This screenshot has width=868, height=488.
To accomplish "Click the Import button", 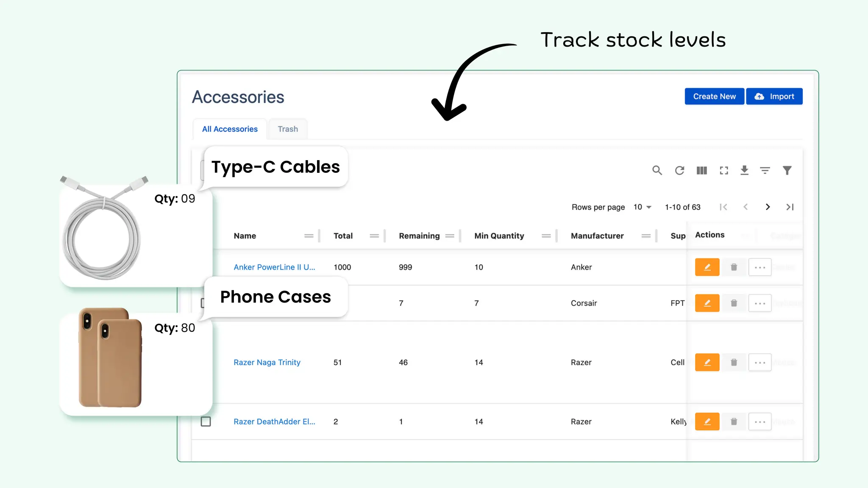I will tap(774, 97).
